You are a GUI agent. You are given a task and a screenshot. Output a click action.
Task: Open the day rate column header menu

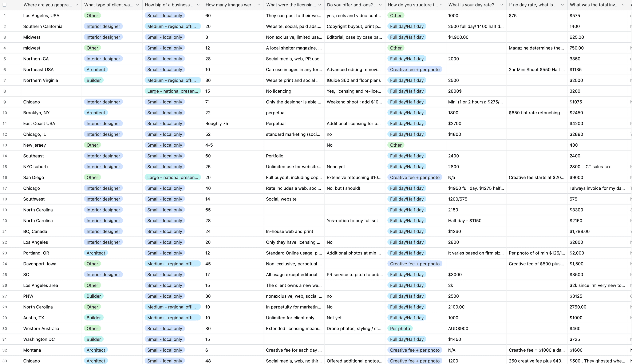pyautogui.click(x=502, y=5)
